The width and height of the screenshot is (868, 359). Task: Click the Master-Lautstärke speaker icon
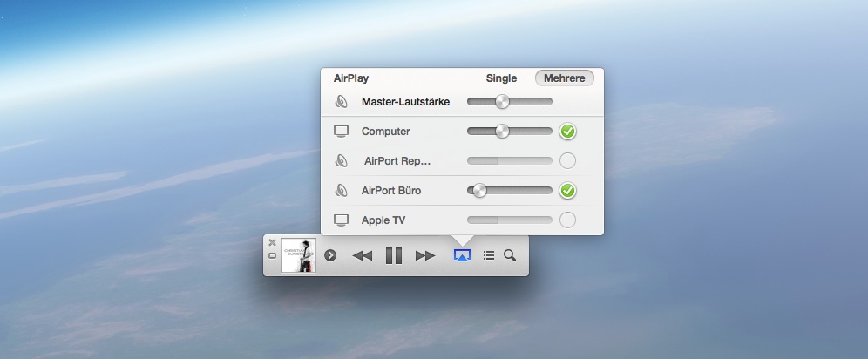click(342, 102)
